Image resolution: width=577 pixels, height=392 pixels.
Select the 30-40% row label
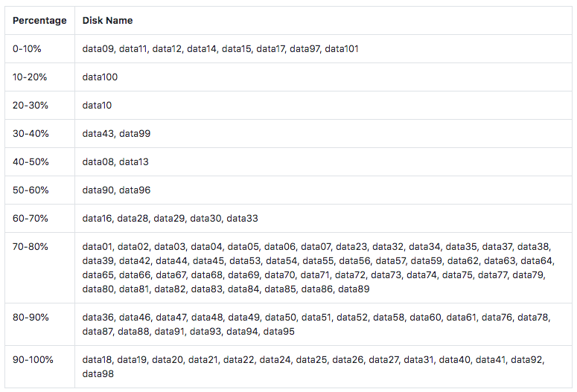[x=31, y=133]
